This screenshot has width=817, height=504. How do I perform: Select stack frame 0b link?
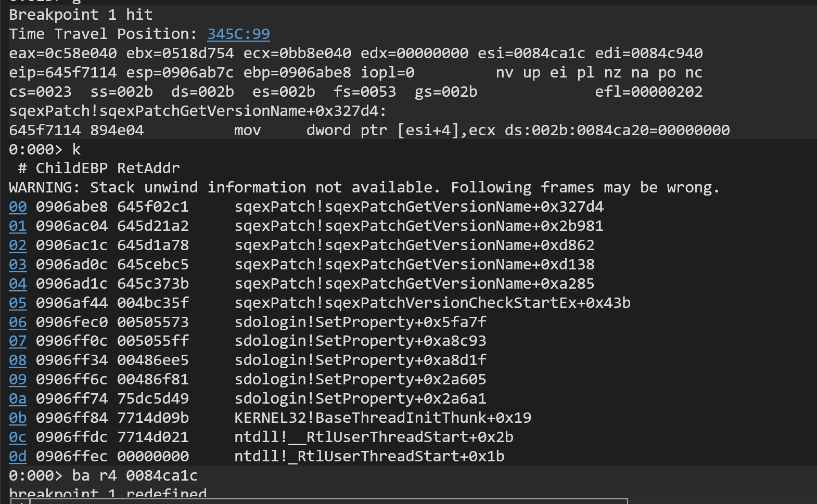pos(18,418)
